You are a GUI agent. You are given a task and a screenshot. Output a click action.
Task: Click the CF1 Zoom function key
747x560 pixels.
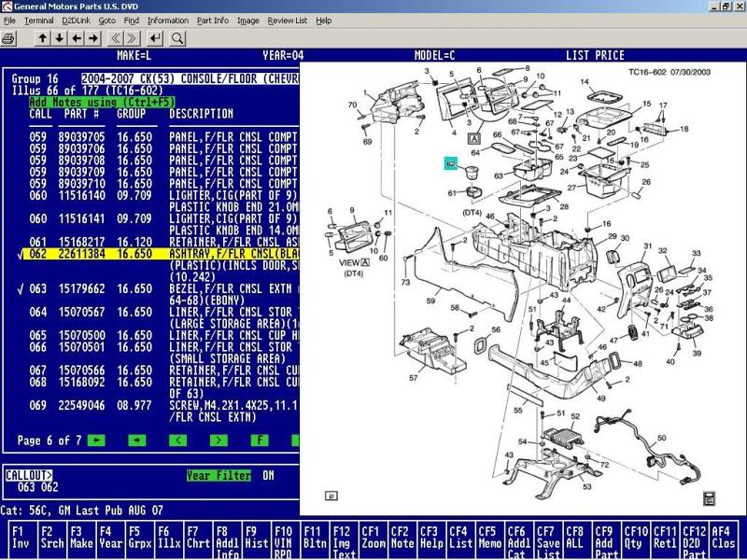tap(373, 540)
